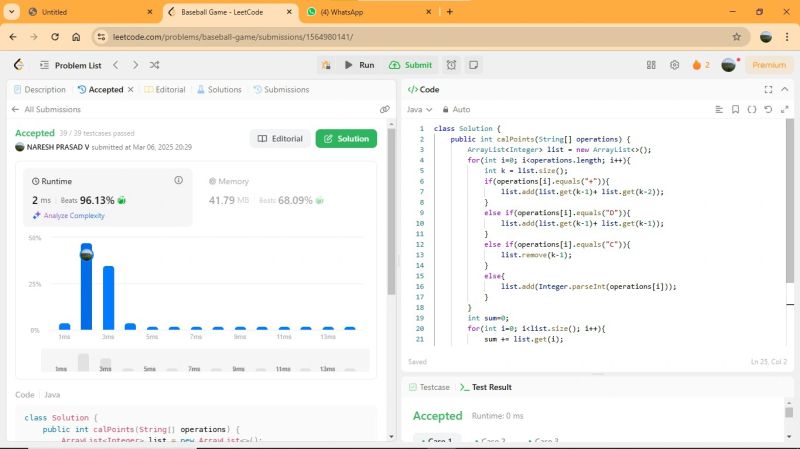Click the braces code snippet icon

pyautogui.click(x=752, y=109)
